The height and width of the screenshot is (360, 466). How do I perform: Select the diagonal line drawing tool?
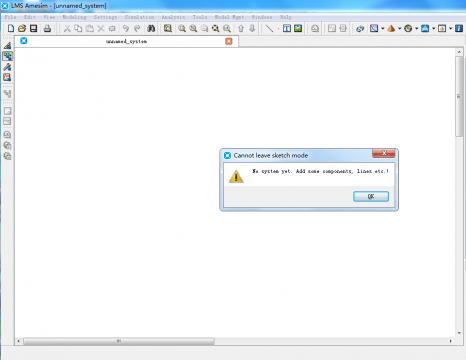pos(269,28)
